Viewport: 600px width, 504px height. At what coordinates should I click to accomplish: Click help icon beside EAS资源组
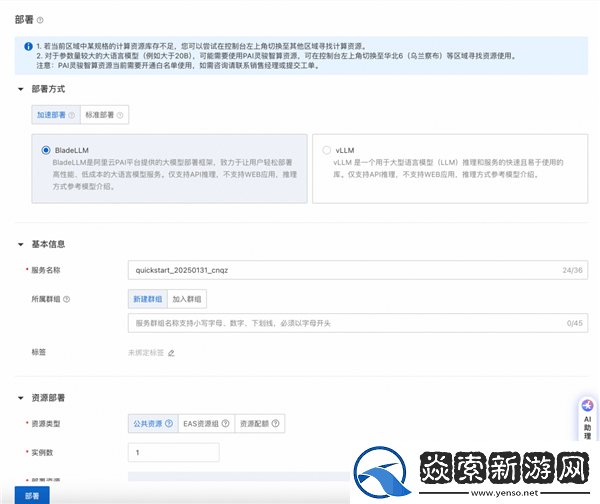[225, 424]
